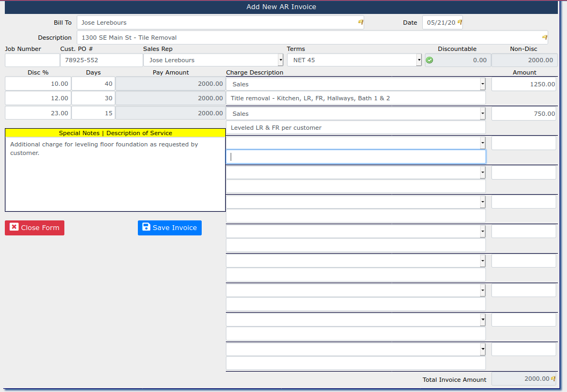This screenshot has width=567, height=392.
Task: Open the first Sales charge description dropdown
Action: [x=482, y=84]
